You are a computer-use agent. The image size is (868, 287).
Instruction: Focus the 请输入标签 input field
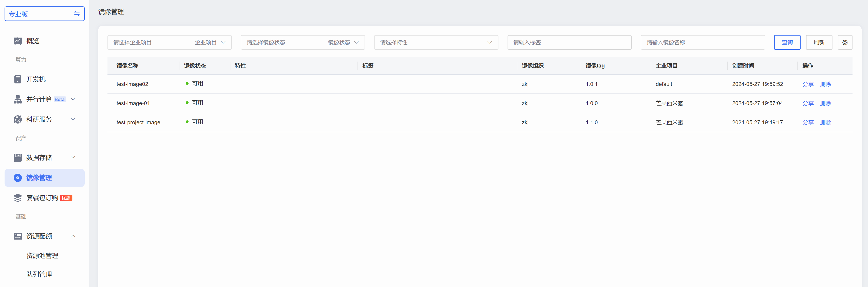pyautogui.click(x=569, y=42)
